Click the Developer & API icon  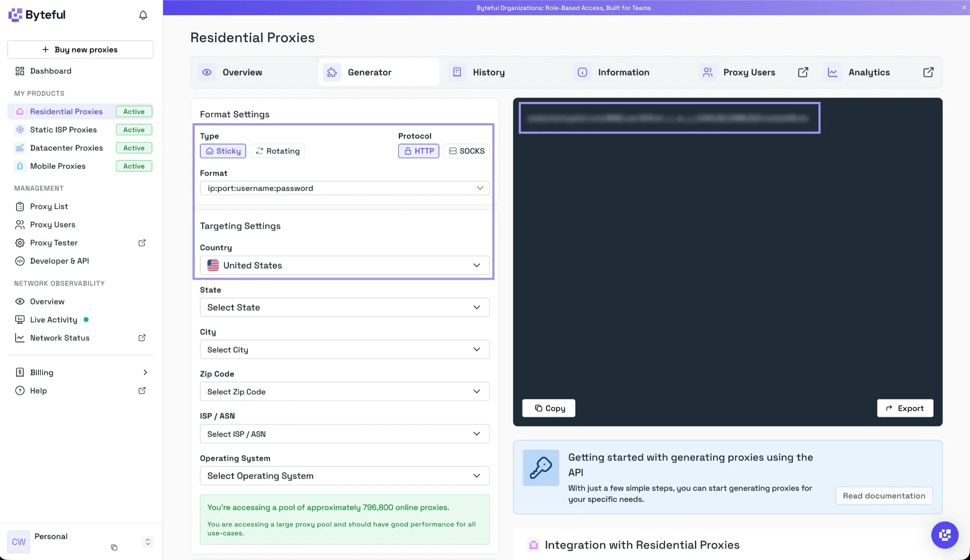pyautogui.click(x=19, y=261)
